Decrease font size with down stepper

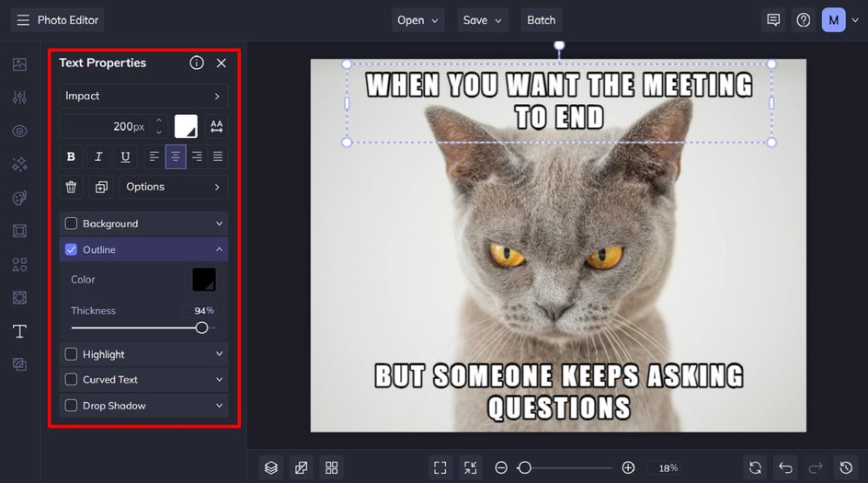(x=159, y=132)
